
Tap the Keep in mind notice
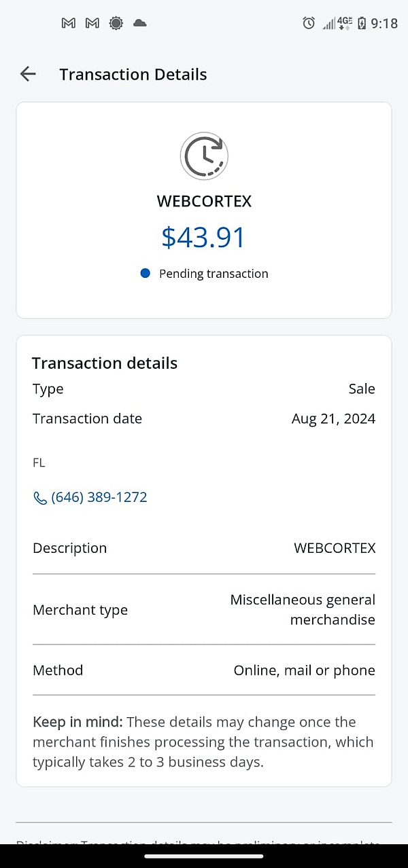(x=203, y=742)
